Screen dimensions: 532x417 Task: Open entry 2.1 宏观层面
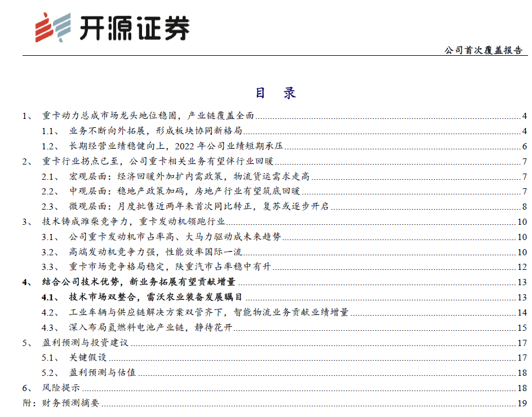285,176
